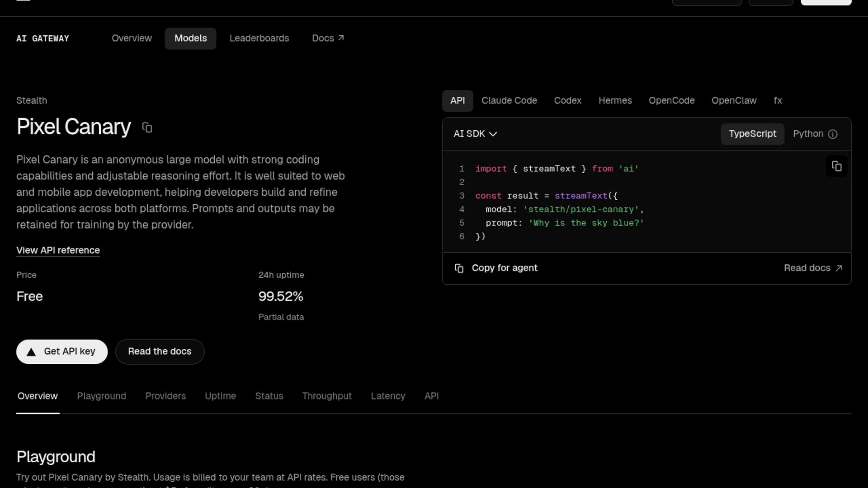Viewport: 868px width, 488px height.
Task: Select the Overview section tab below buttons
Action: (38, 396)
